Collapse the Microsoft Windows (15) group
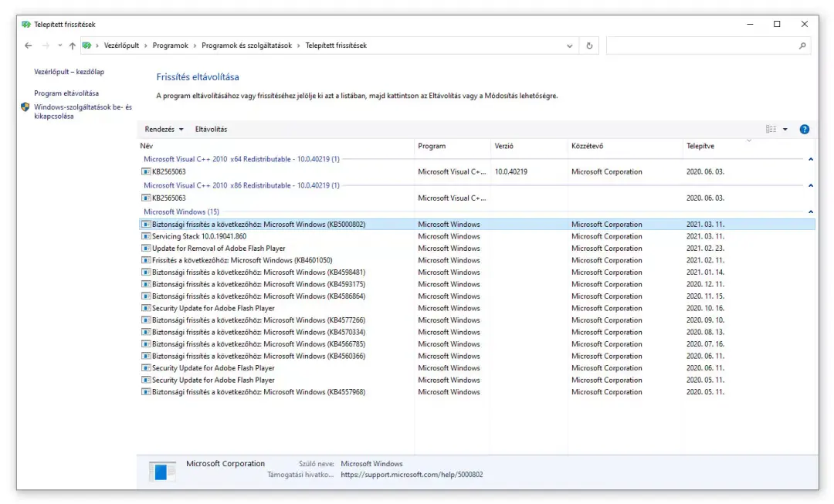The width and height of the screenshot is (834, 504). coord(811,211)
